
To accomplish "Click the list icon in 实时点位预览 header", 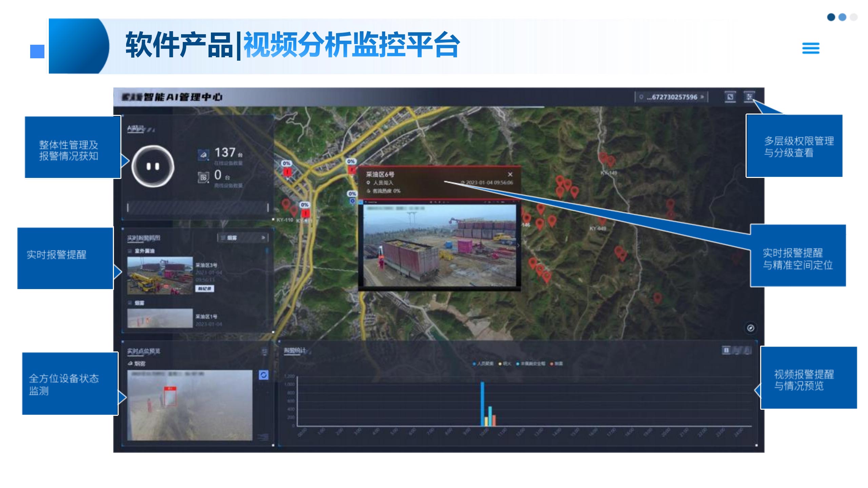I will click(264, 351).
